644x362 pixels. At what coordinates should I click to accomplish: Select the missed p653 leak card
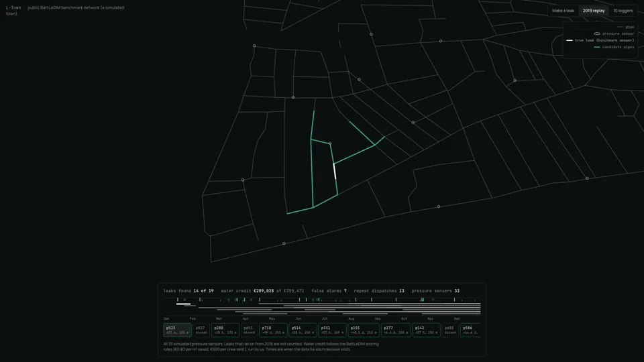coord(249,330)
